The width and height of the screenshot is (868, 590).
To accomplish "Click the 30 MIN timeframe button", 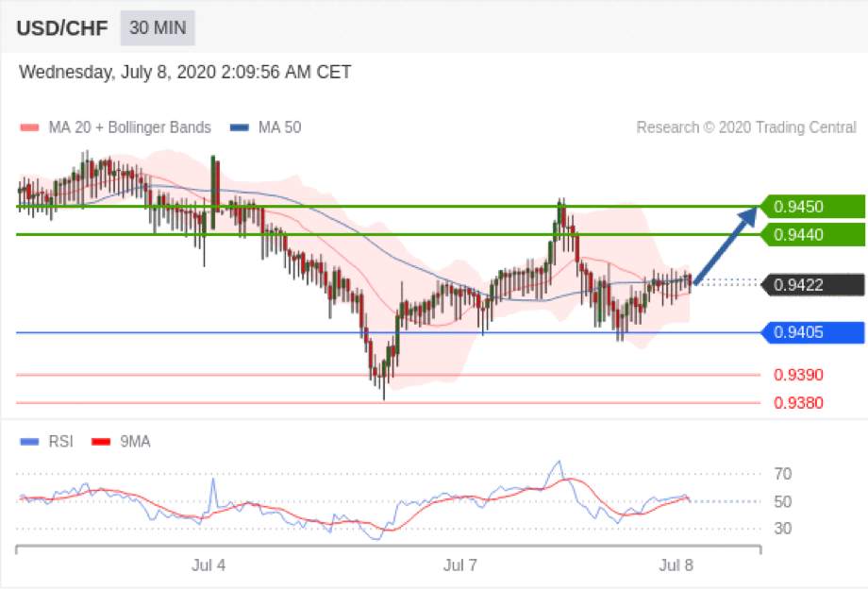I will click(158, 27).
